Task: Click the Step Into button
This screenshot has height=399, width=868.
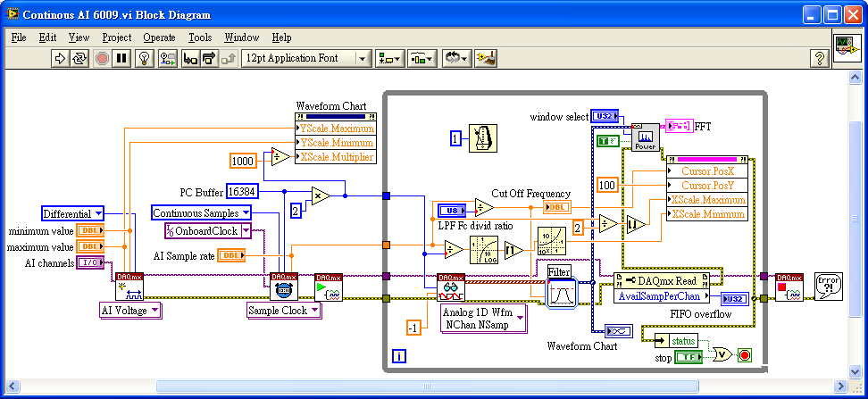Action: (190, 58)
